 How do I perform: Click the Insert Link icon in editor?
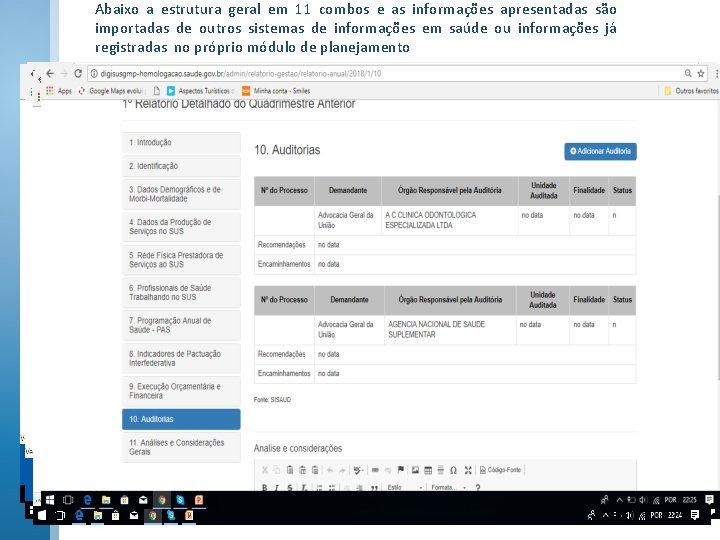pyautogui.click(x=375, y=470)
